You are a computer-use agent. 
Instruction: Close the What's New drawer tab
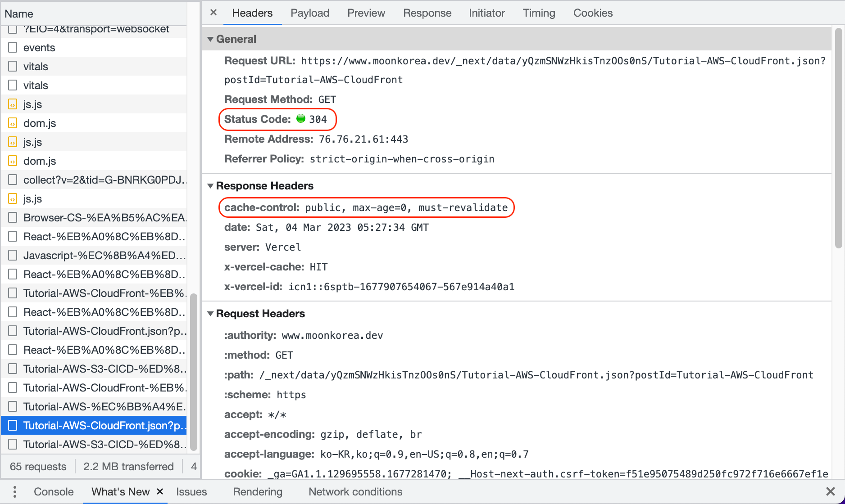(159, 491)
